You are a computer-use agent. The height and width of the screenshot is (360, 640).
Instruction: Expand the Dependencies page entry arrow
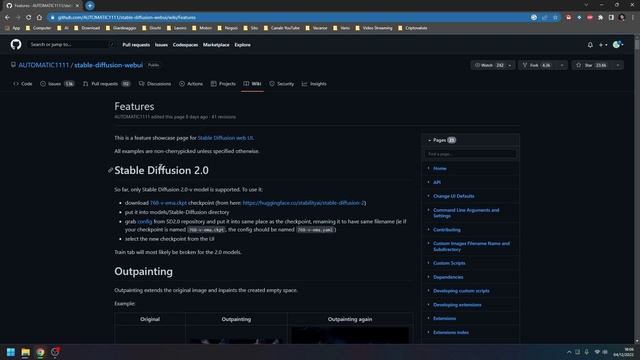[428, 277]
